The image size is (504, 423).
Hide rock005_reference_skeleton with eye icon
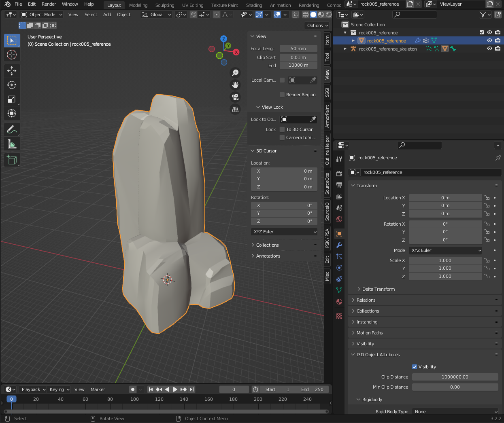click(x=489, y=49)
